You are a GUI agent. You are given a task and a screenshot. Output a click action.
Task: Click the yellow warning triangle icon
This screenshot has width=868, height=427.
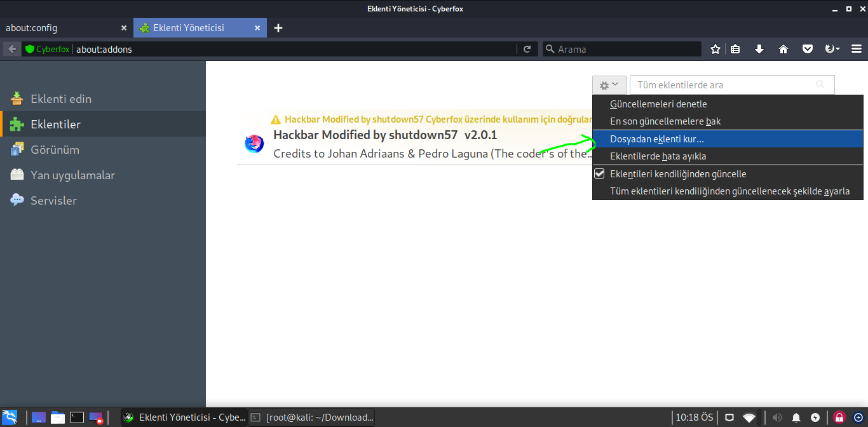point(275,119)
